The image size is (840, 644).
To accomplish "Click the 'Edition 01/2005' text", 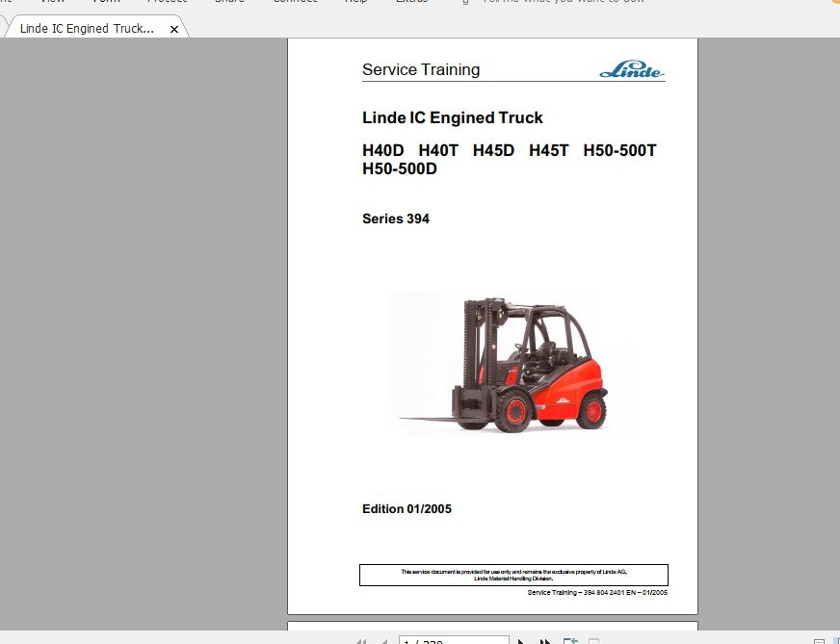I will (x=407, y=508).
